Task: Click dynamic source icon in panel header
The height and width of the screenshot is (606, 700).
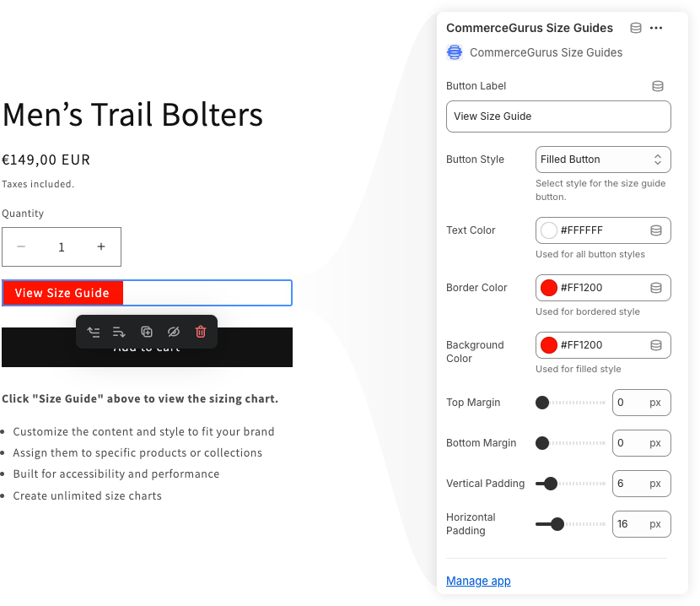Action: pos(635,27)
